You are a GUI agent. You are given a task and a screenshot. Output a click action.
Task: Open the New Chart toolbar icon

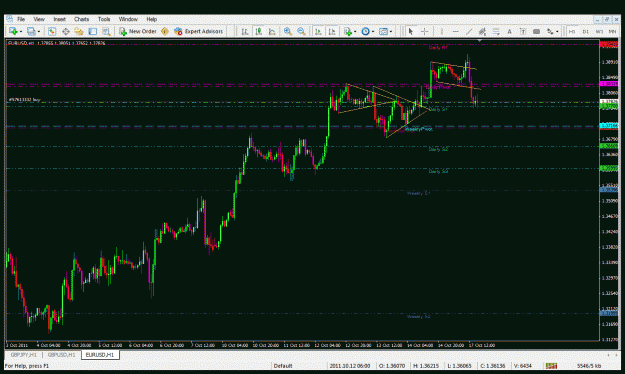tap(13, 31)
